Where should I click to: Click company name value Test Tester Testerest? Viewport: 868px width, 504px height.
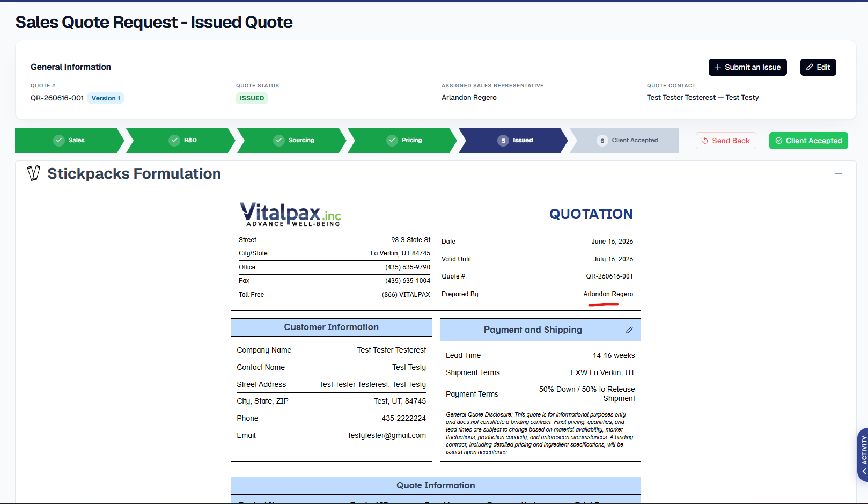point(392,350)
